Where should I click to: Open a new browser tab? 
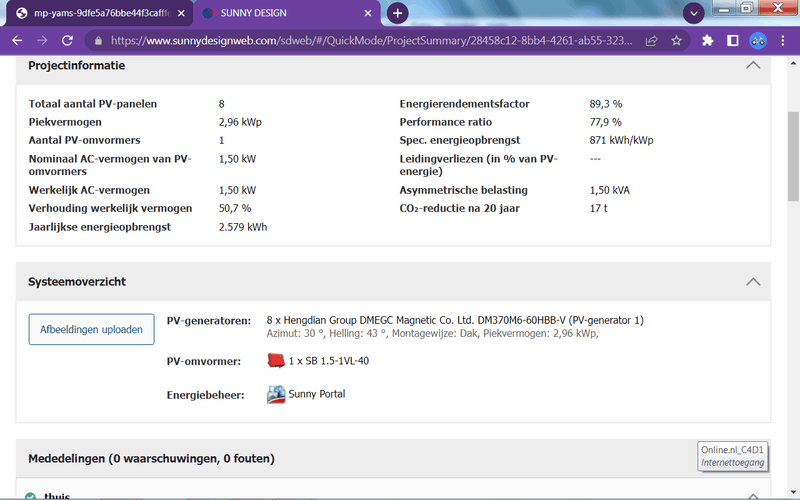tap(397, 13)
